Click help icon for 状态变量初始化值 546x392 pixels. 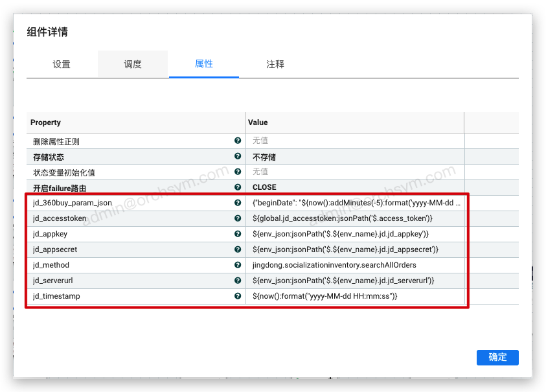click(238, 172)
